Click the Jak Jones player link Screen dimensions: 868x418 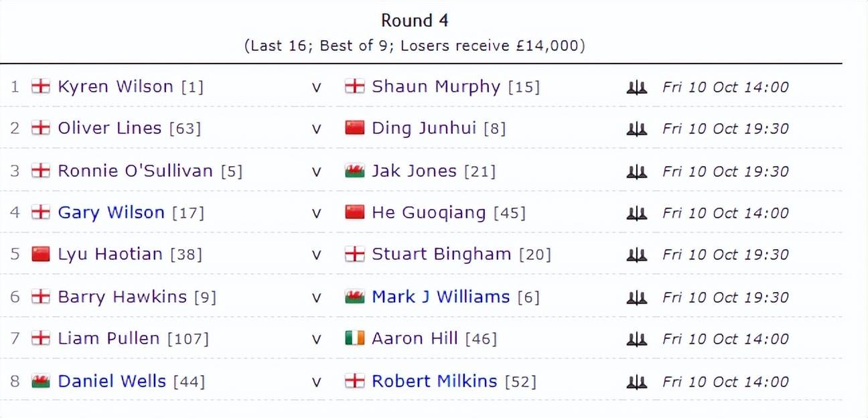(x=414, y=171)
